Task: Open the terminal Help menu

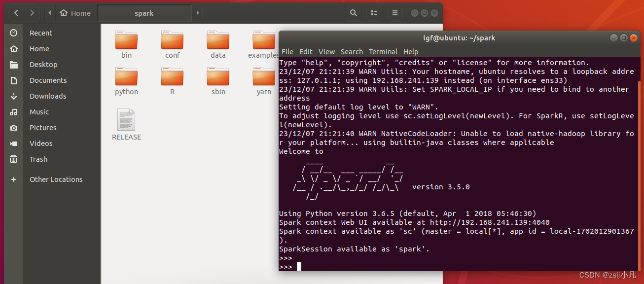Action: (411, 52)
